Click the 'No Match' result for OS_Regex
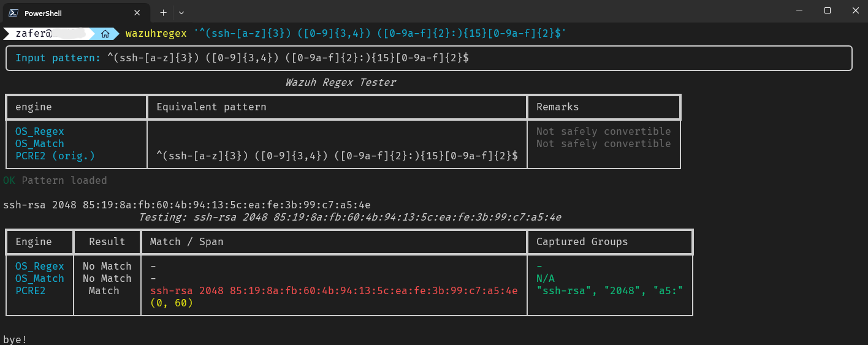The image size is (868, 345). (x=107, y=266)
